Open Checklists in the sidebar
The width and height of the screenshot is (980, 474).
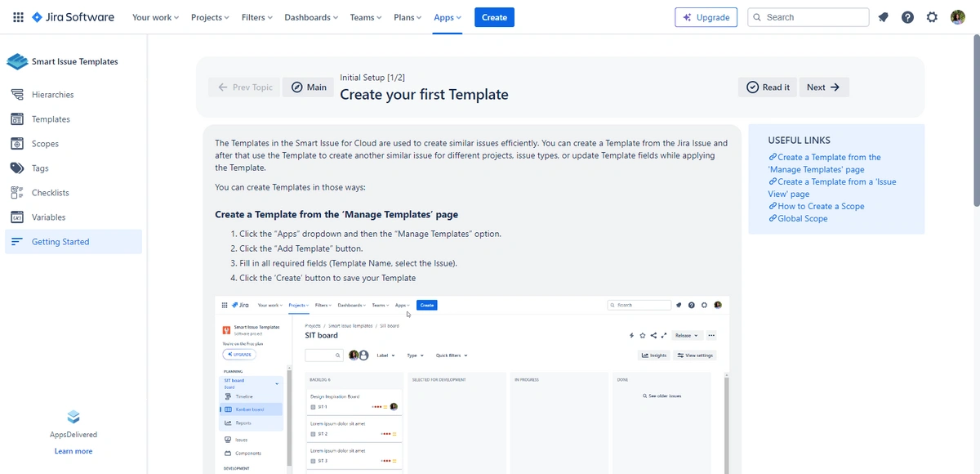click(x=73, y=193)
